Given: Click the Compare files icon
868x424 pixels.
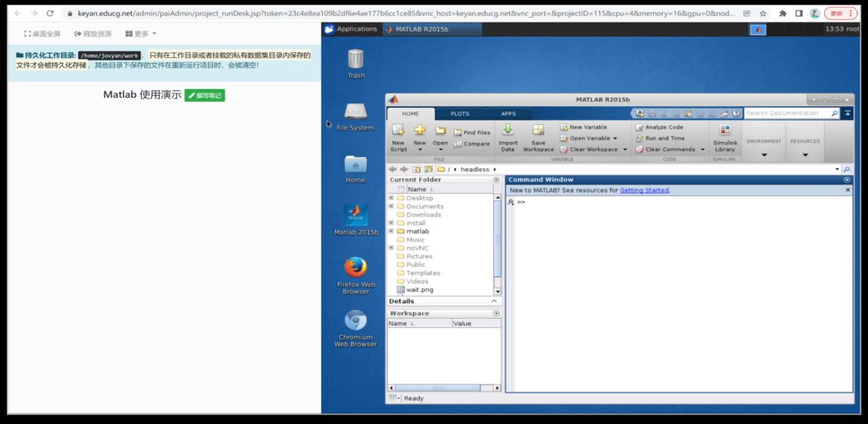Looking at the screenshot, I should click(459, 144).
